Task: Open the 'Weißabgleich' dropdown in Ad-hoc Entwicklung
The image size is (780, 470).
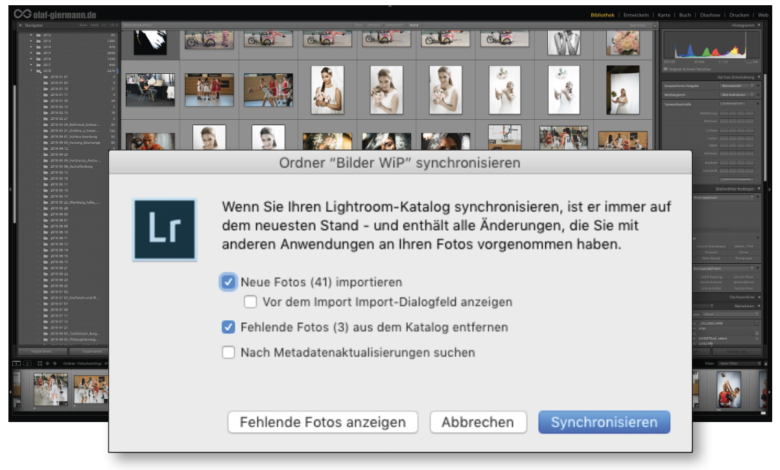Action: [735, 94]
